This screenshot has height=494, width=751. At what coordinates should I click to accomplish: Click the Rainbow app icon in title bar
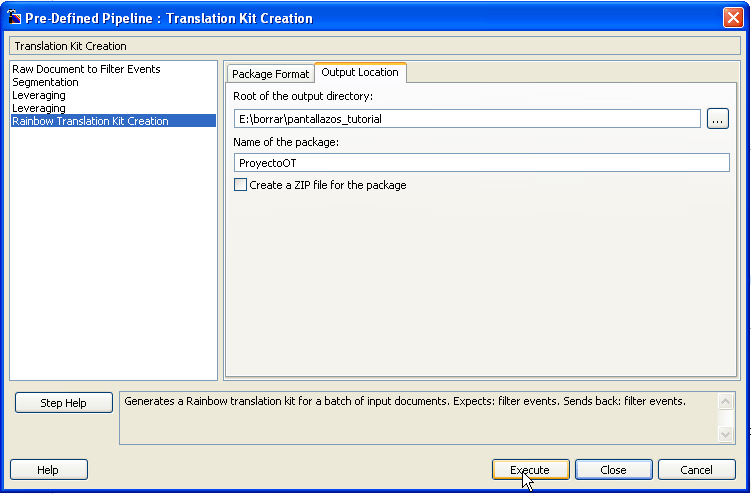click(14, 18)
